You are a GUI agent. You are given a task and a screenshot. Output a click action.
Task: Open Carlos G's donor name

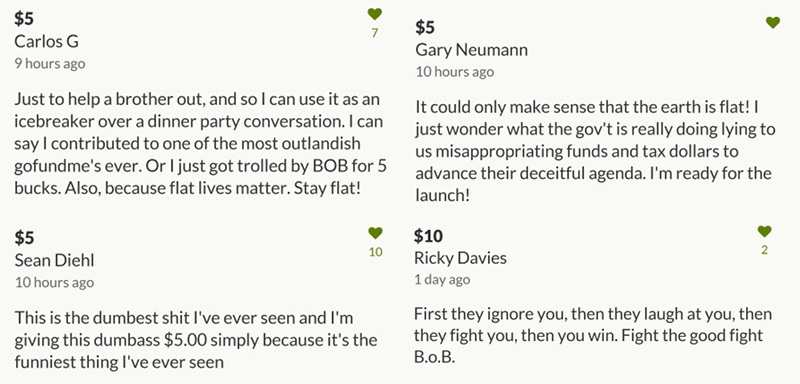[46, 41]
